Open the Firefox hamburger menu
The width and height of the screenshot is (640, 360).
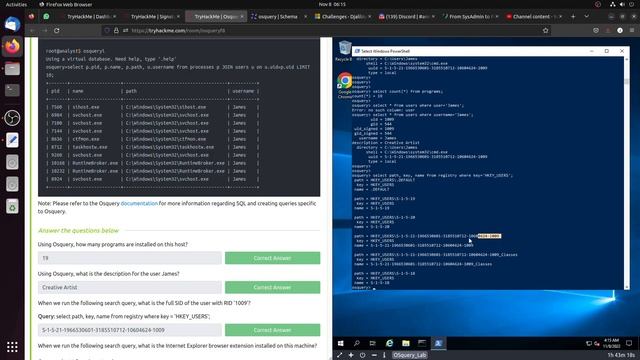click(x=632, y=31)
